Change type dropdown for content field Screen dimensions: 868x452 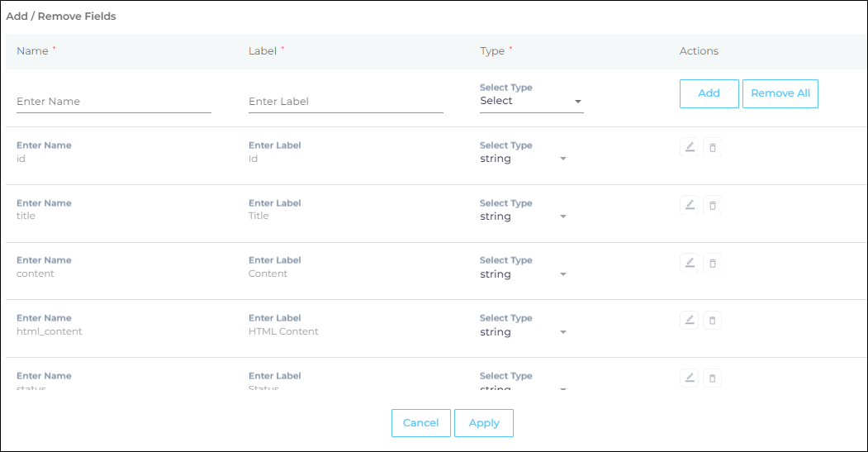tap(523, 274)
